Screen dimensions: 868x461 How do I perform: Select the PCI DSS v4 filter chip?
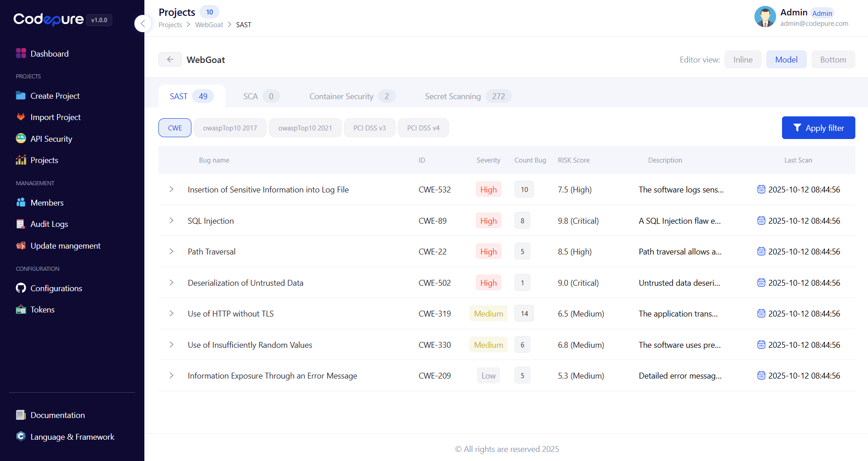coord(423,128)
